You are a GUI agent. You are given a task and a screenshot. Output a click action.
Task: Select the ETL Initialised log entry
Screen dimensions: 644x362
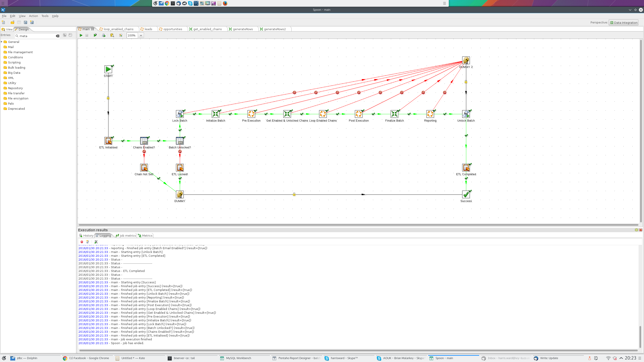(108, 141)
